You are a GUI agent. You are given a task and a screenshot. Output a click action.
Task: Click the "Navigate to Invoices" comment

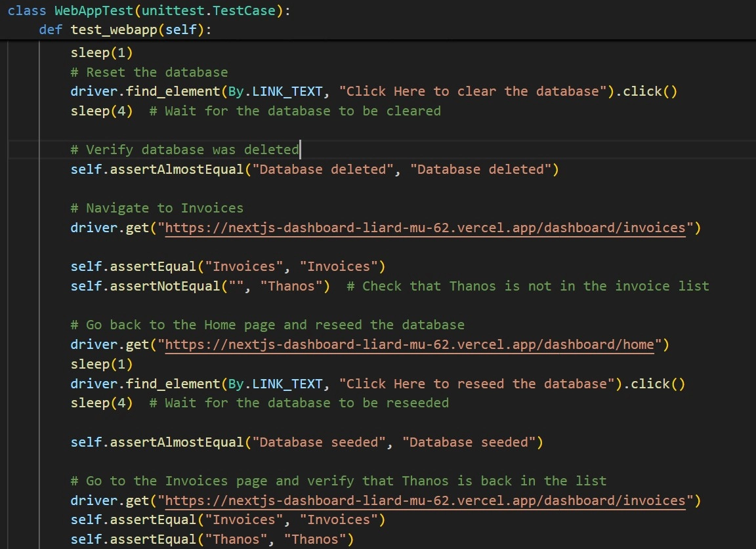point(157,209)
